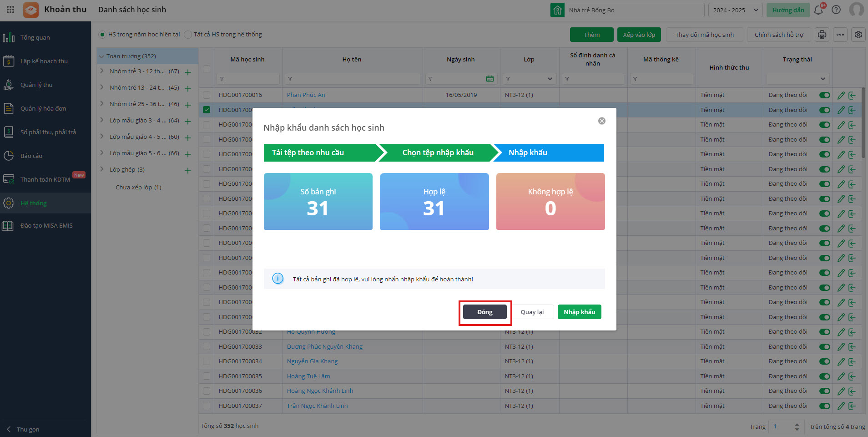Expand the 'Nhóm trẻ 13 - 24' tree node

[x=102, y=87]
